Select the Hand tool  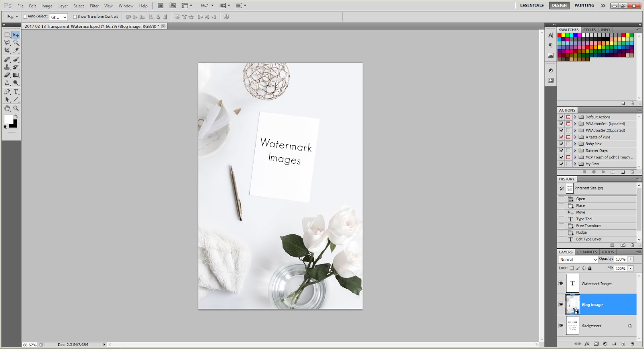click(x=7, y=108)
